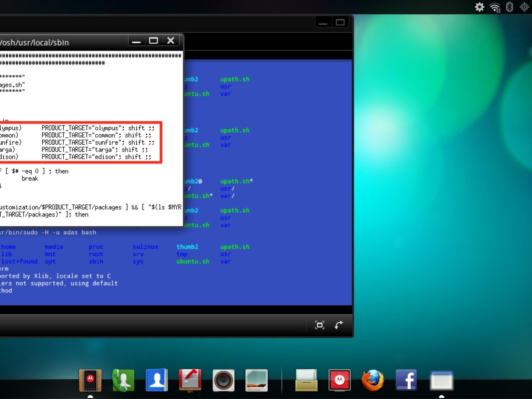532x399 pixels.
Task: Click the GPS location tray icon
Action: tap(524, 7)
